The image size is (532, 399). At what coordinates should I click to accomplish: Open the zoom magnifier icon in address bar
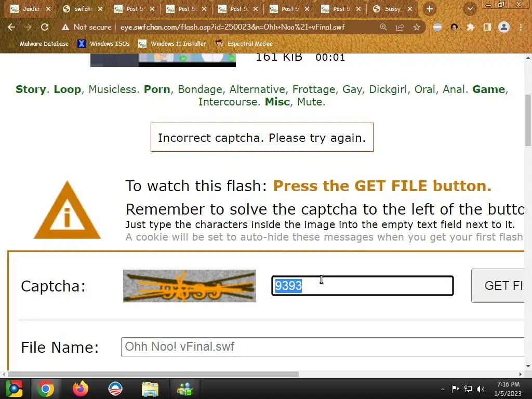[383, 27]
